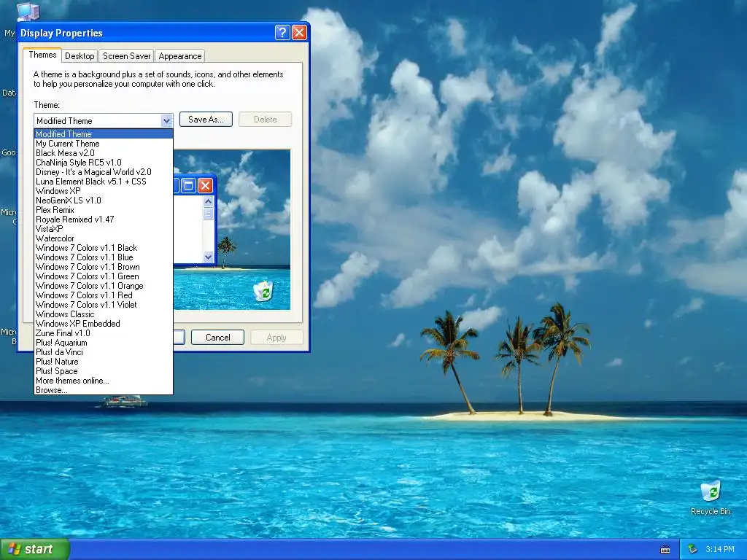Click the clock showing 3:14 PM
This screenshot has width=747, height=560.
tap(719, 550)
